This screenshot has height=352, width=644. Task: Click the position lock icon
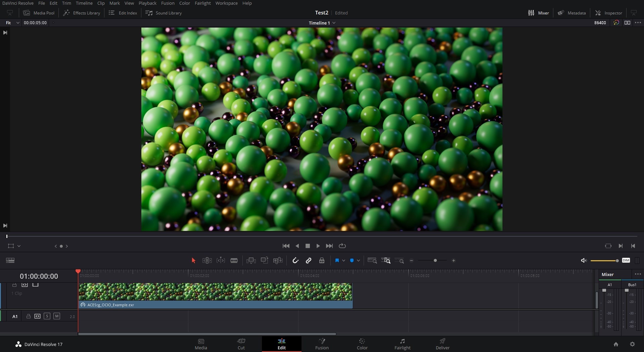(322, 261)
